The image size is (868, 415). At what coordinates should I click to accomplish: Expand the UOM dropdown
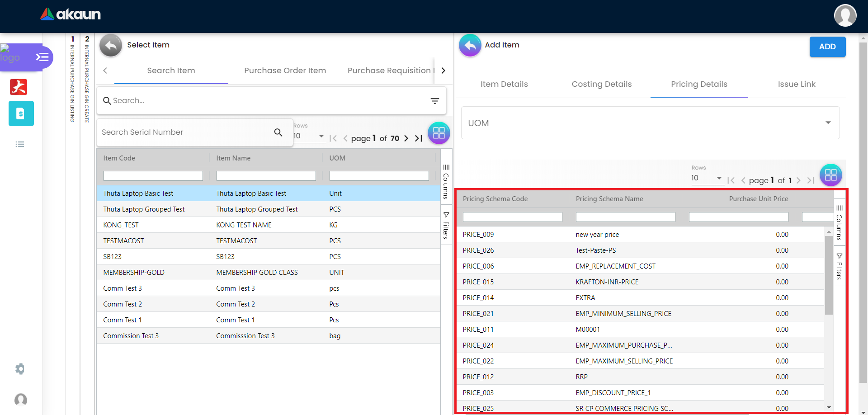pyautogui.click(x=650, y=123)
